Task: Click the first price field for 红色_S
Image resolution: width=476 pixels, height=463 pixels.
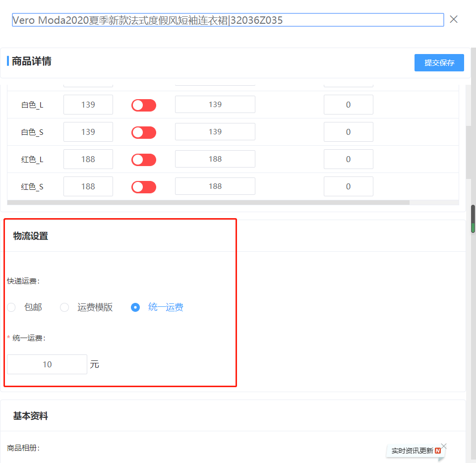Action: (88, 186)
